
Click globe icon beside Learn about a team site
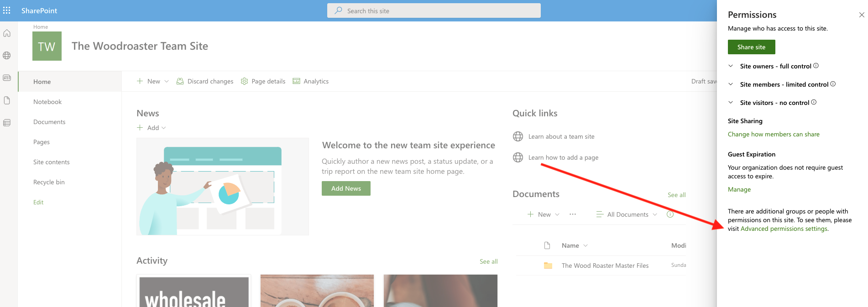tap(518, 136)
